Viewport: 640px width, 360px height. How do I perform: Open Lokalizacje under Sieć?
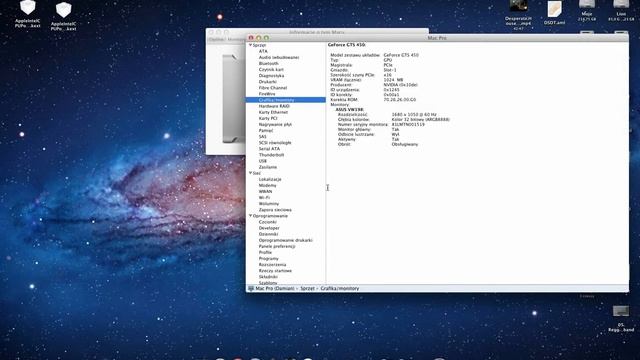tap(270, 179)
